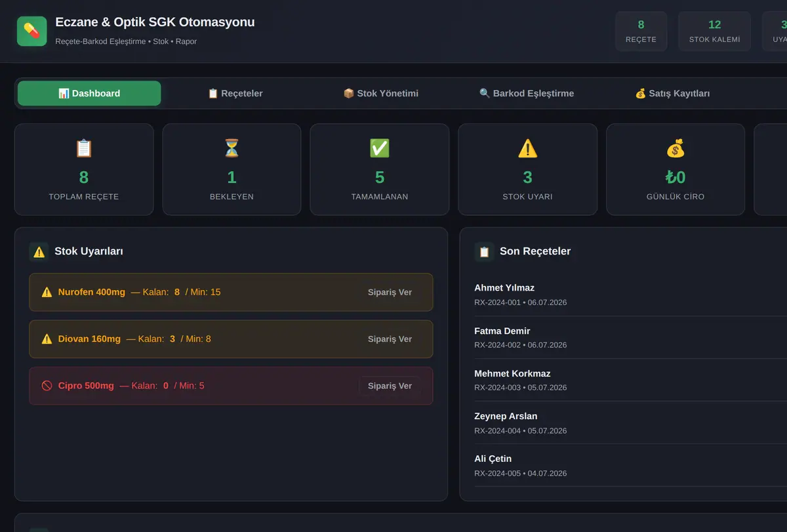Click the red prohibited icon next to Cipro 500mg

click(47, 386)
